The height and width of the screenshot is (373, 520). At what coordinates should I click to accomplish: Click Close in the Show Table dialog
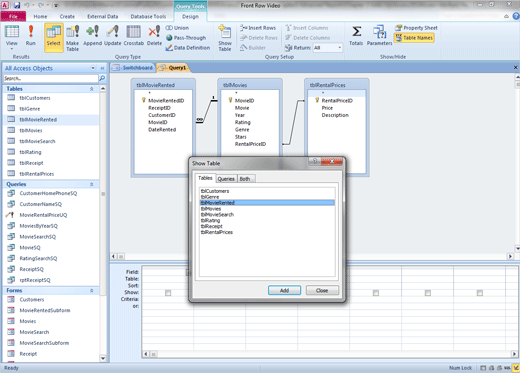322,290
